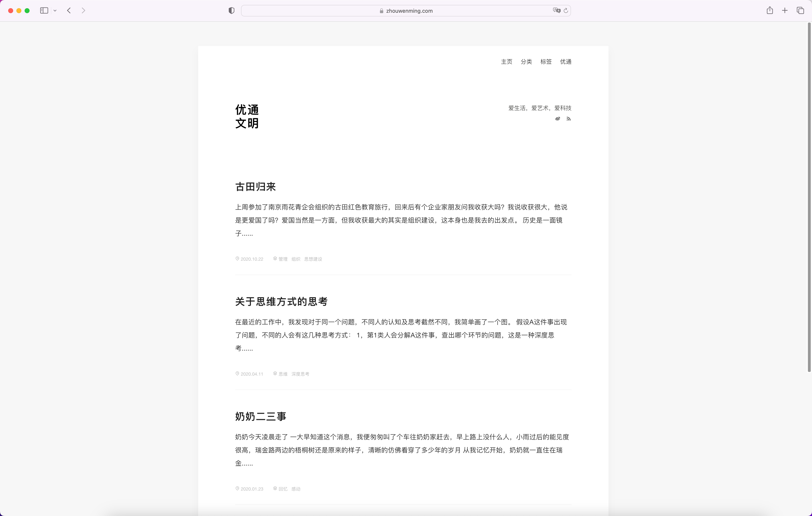The width and height of the screenshot is (812, 516).
Task: Click the zhouwenming.com address bar
Action: 406,10
